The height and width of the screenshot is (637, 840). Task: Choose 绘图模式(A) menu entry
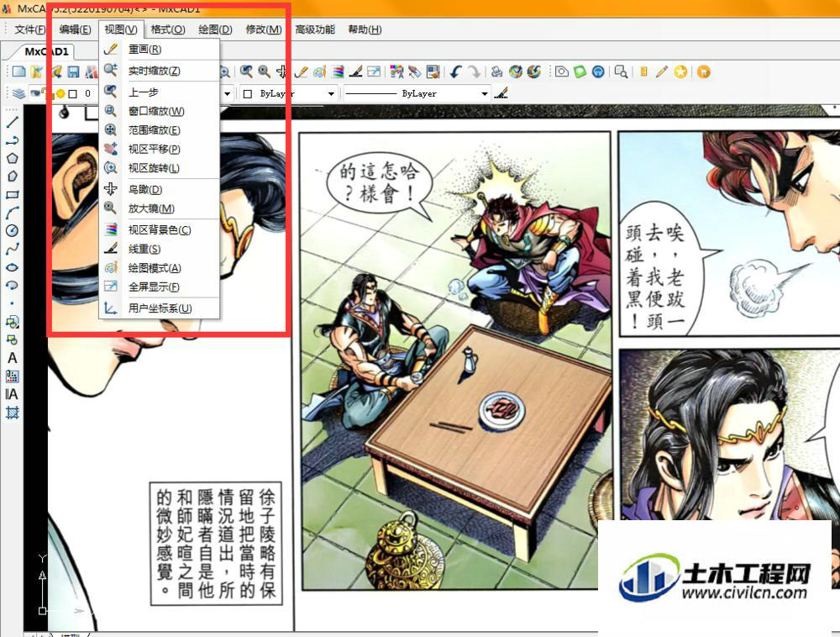tap(160, 268)
